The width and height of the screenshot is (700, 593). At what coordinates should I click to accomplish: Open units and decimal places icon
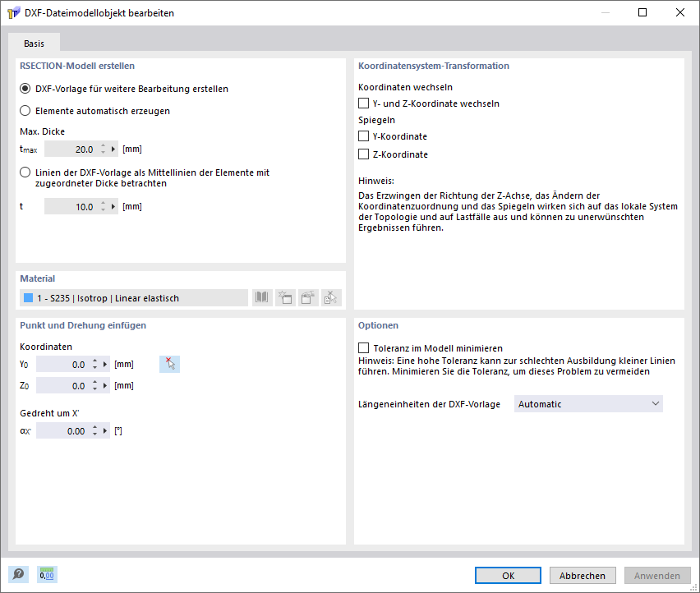pyautogui.click(x=47, y=574)
